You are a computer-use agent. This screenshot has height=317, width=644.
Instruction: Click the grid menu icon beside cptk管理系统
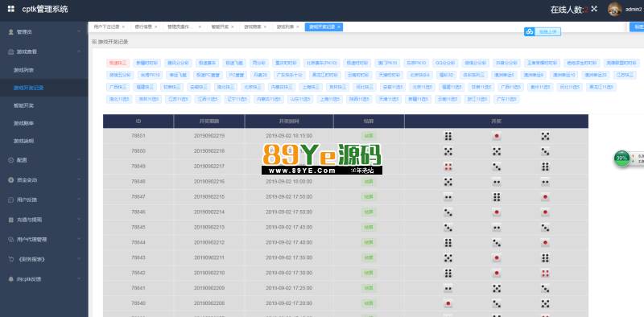10,9
